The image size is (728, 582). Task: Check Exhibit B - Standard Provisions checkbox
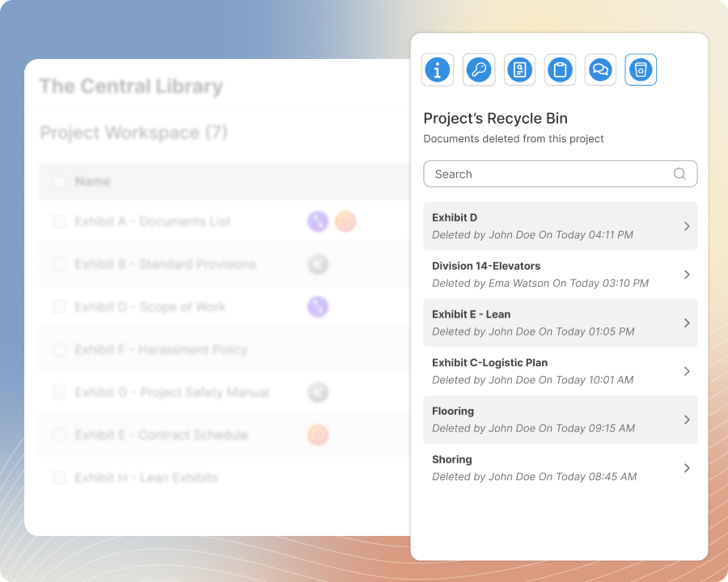click(59, 264)
